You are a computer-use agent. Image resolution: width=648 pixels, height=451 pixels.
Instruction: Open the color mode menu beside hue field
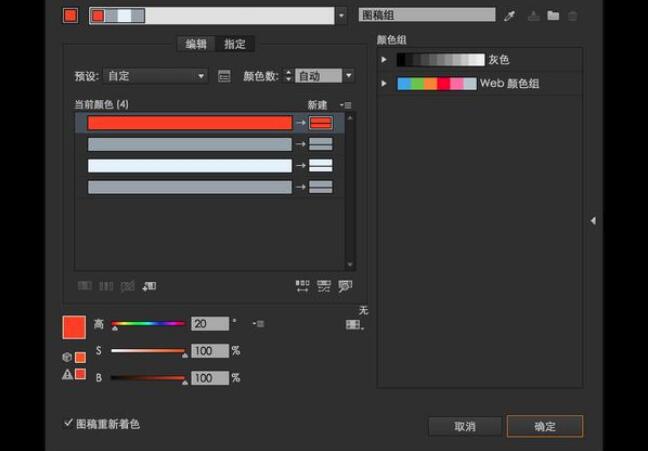coord(258,324)
